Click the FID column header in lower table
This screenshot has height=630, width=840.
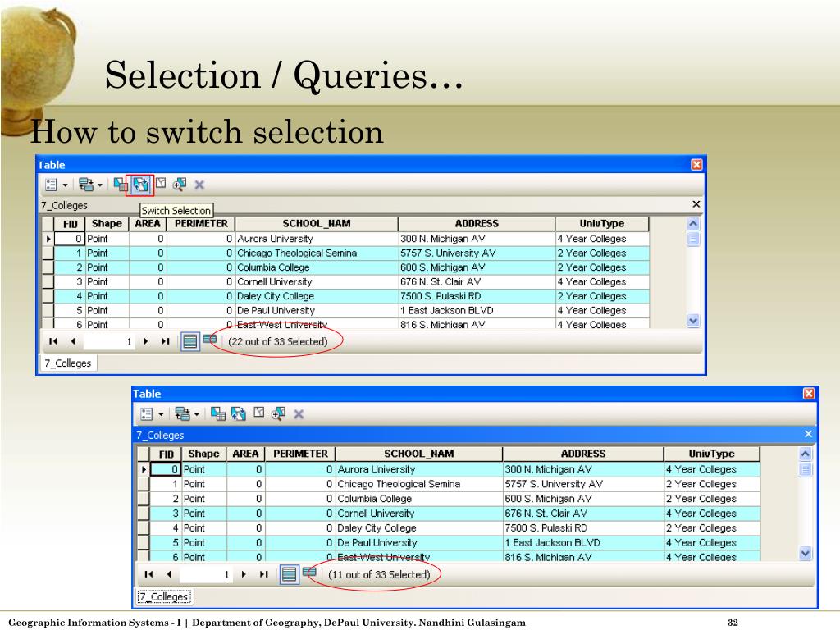(166, 454)
